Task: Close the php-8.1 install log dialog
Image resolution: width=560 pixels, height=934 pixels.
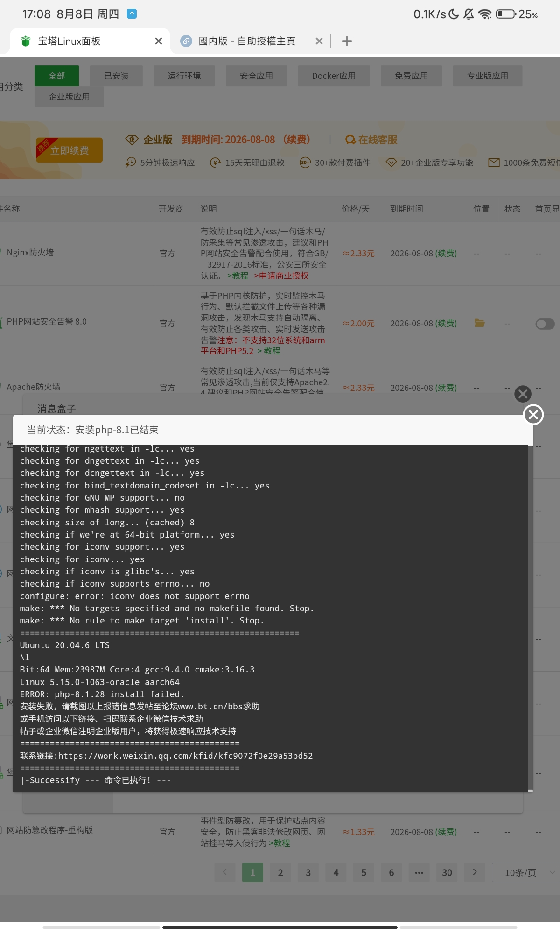Action: [533, 414]
